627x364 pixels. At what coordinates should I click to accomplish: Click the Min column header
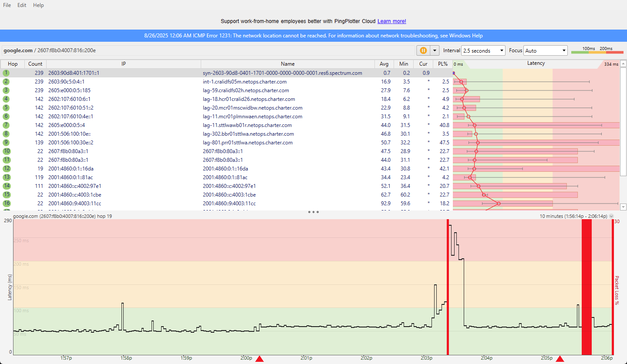click(404, 64)
